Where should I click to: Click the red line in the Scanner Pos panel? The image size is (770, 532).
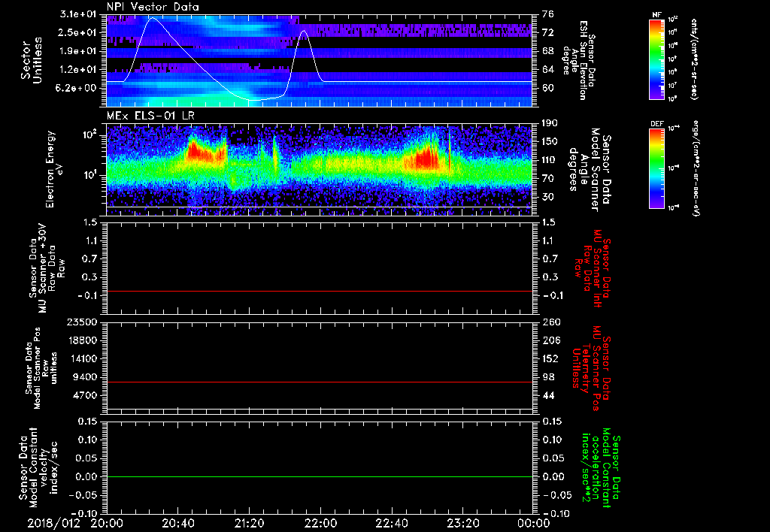pyautogui.click(x=320, y=382)
